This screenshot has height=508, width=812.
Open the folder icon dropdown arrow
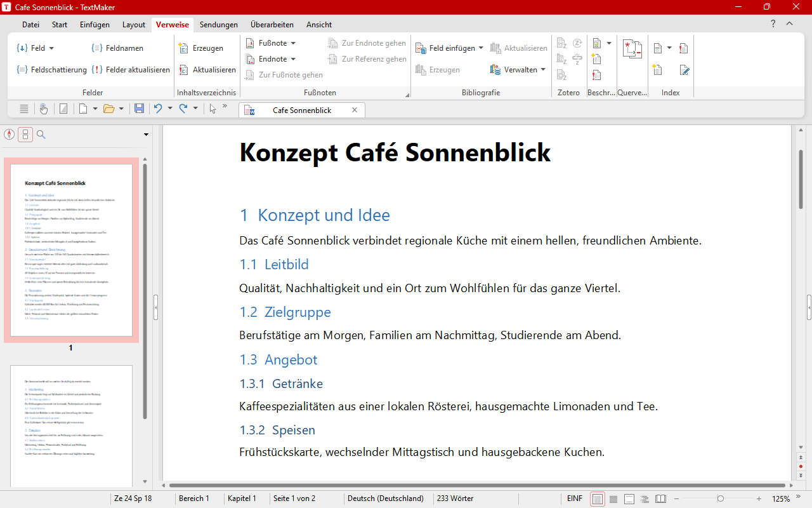coord(121,109)
